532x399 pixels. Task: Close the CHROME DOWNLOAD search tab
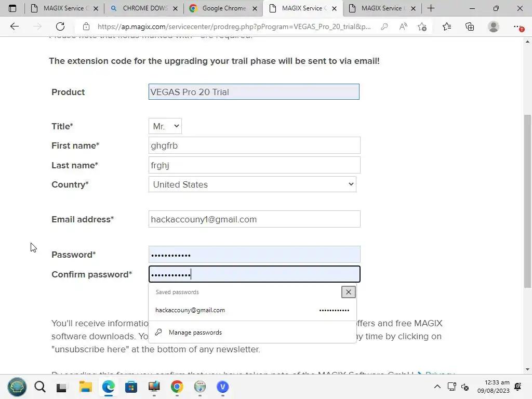tap(175, 8)
